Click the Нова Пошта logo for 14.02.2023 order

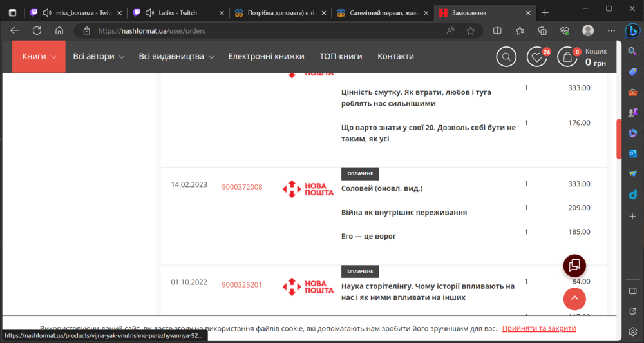308,189
